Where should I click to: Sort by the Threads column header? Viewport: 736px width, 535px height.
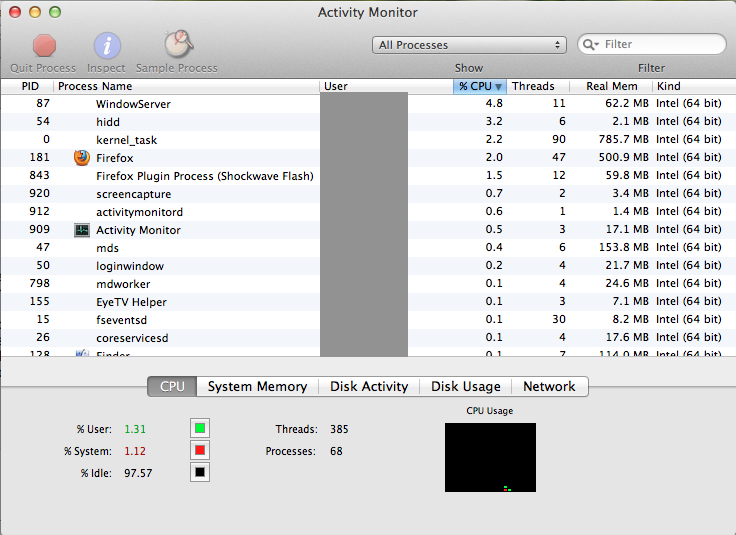[x=538, y=86]
